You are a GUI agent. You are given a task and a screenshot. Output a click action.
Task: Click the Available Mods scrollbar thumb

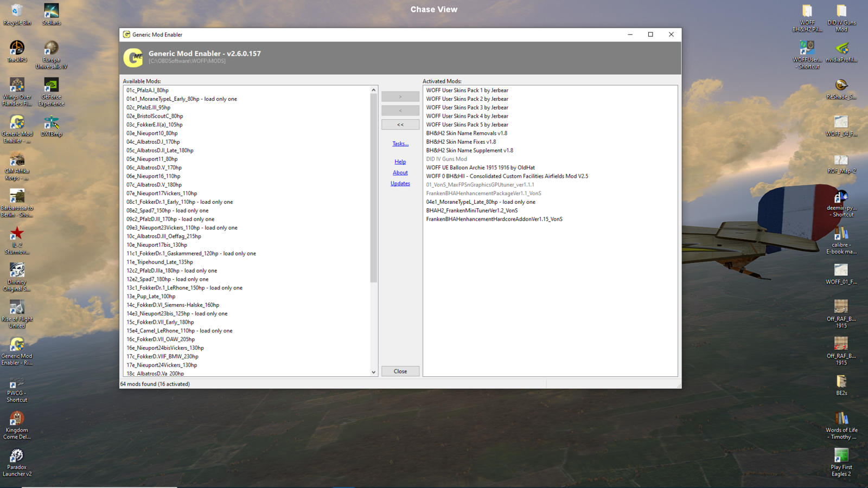(373, 188)
